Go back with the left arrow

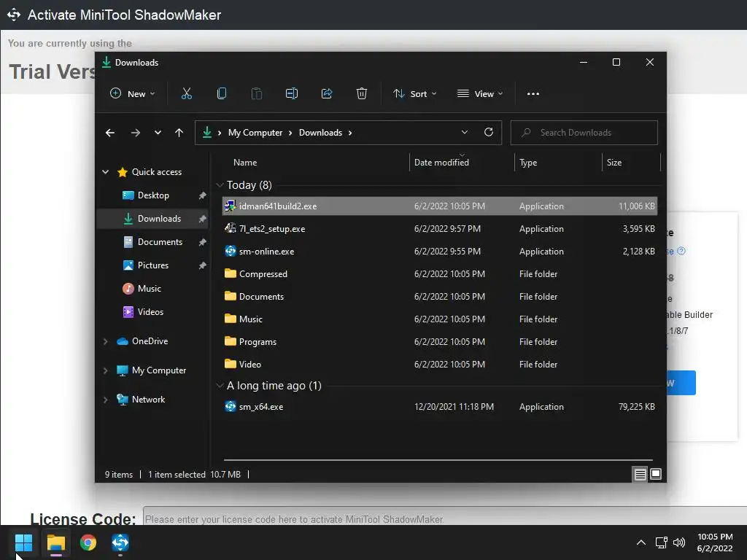[x=110, y=133]
